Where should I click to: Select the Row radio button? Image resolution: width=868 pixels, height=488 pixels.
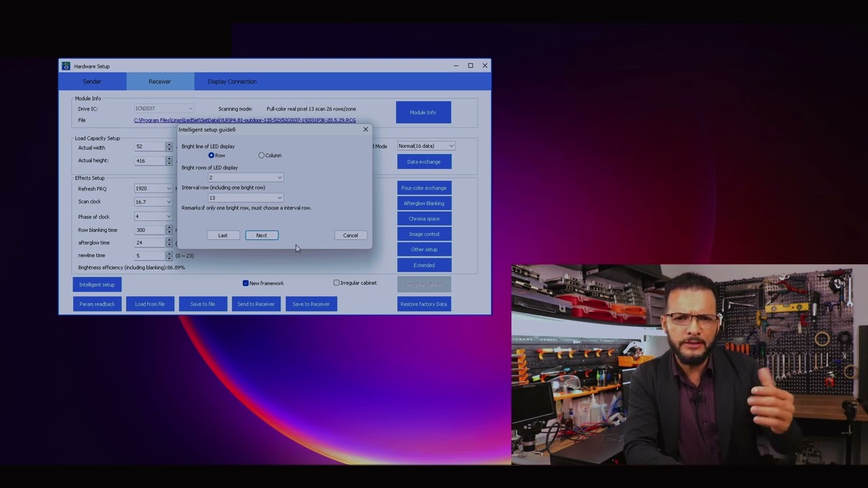coord(212,155)
